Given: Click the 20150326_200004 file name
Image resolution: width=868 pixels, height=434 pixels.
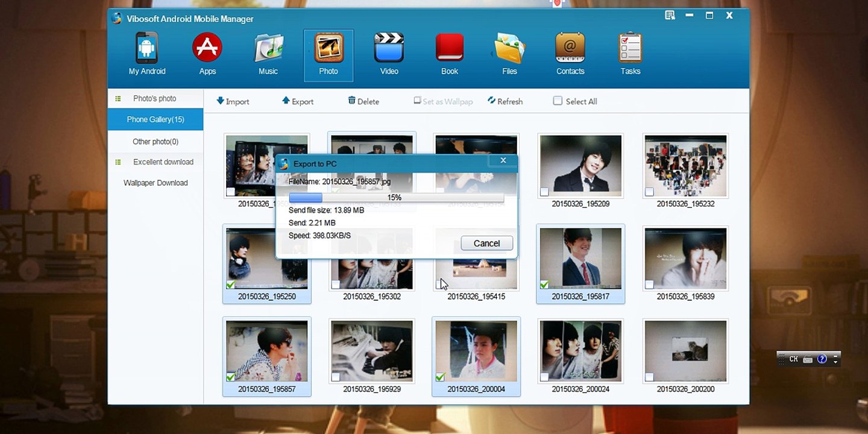Looking at the screenshot, I should [x=476, y=389].
